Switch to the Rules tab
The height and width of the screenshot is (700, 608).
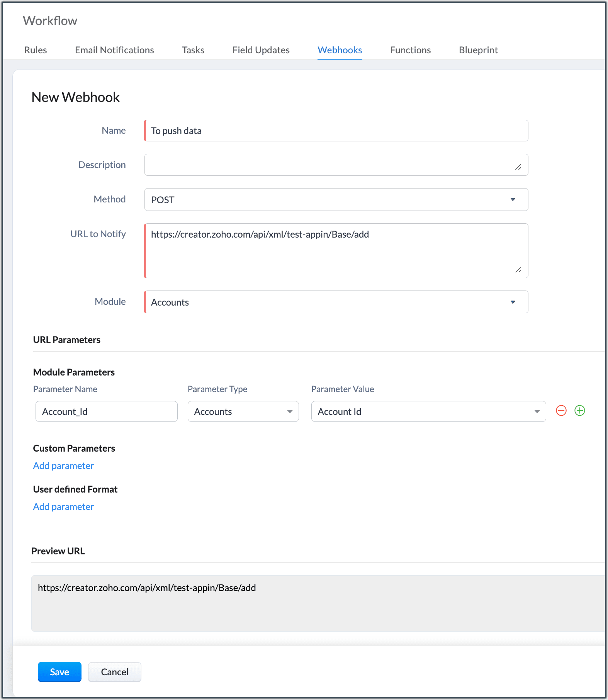[36, 50]
